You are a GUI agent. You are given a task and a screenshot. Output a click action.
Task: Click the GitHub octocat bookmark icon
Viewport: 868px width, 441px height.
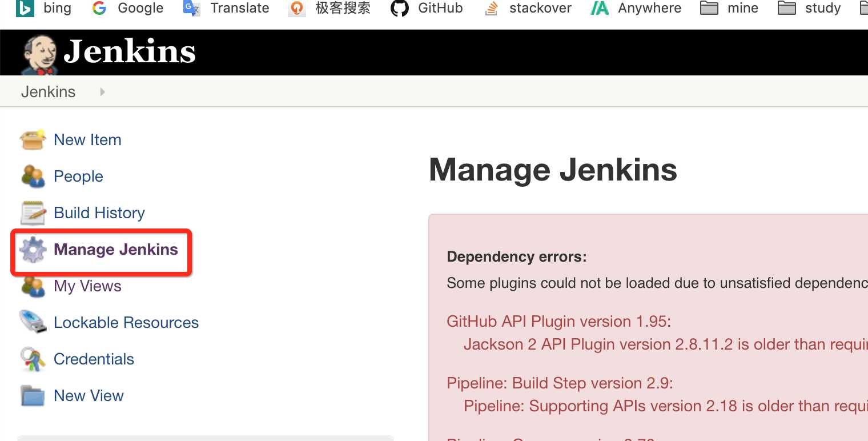pyautogui.click(x=400, y=8)
